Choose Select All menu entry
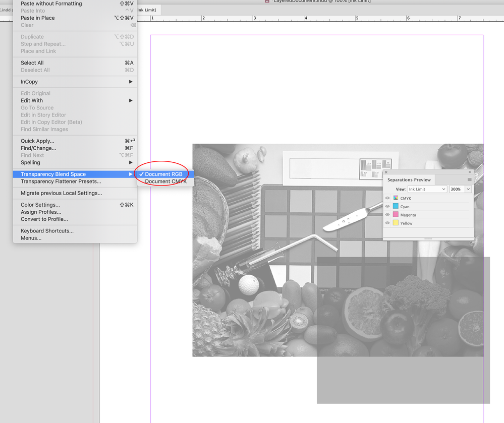504x423 pixels. point(75,63)
